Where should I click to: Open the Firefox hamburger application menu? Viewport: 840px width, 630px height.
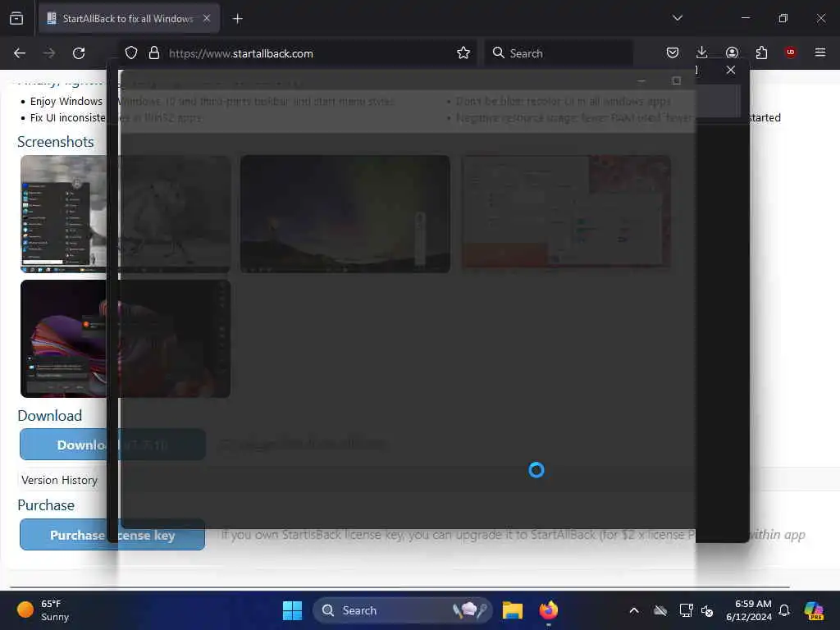click(819, 52)
